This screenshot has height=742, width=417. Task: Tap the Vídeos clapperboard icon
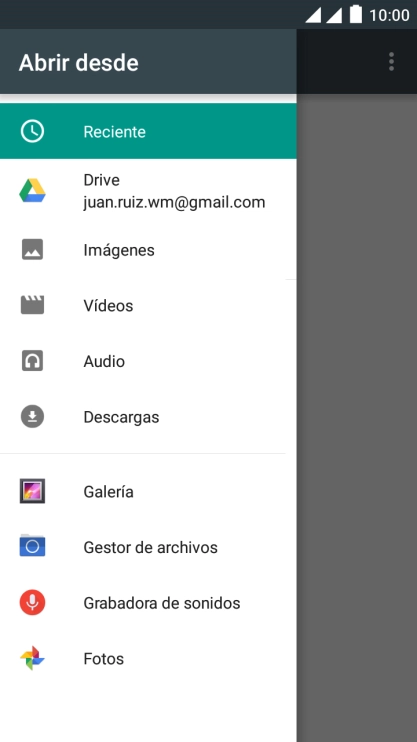(x=32, y=305)
